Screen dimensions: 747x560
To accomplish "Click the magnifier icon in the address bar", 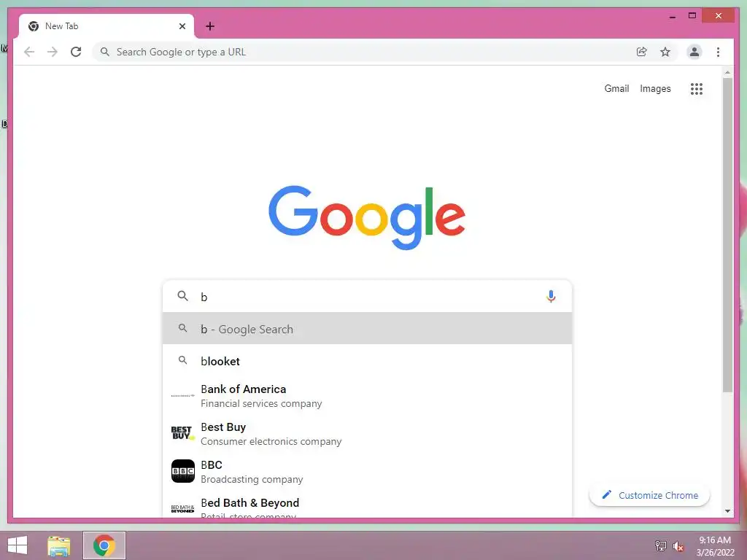I will tap(105, 52).
